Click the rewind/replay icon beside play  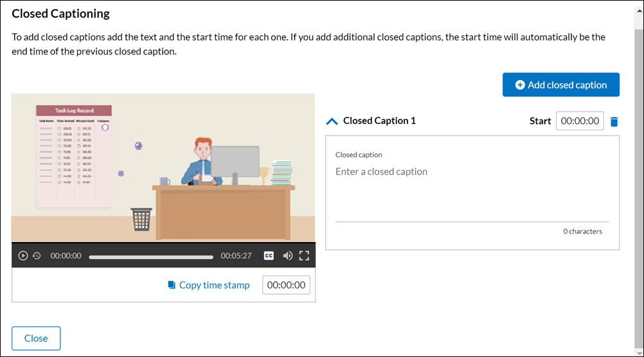click(37, 256)
